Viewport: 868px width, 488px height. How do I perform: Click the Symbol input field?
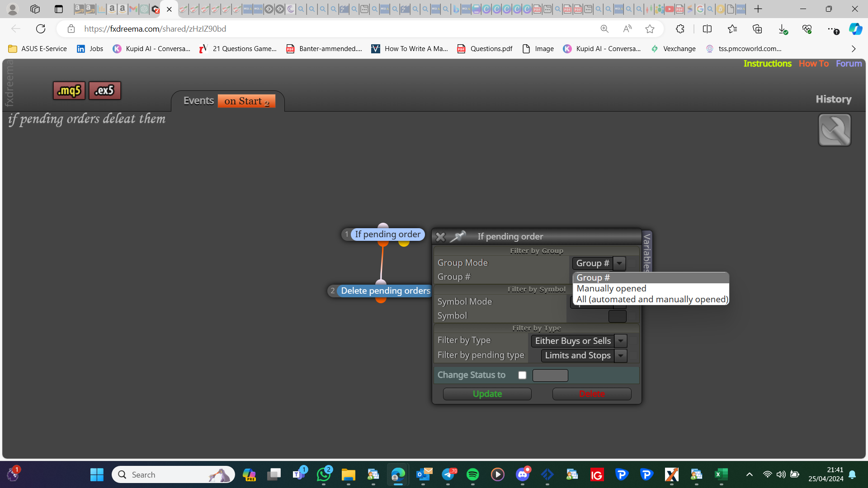(617, 316)
